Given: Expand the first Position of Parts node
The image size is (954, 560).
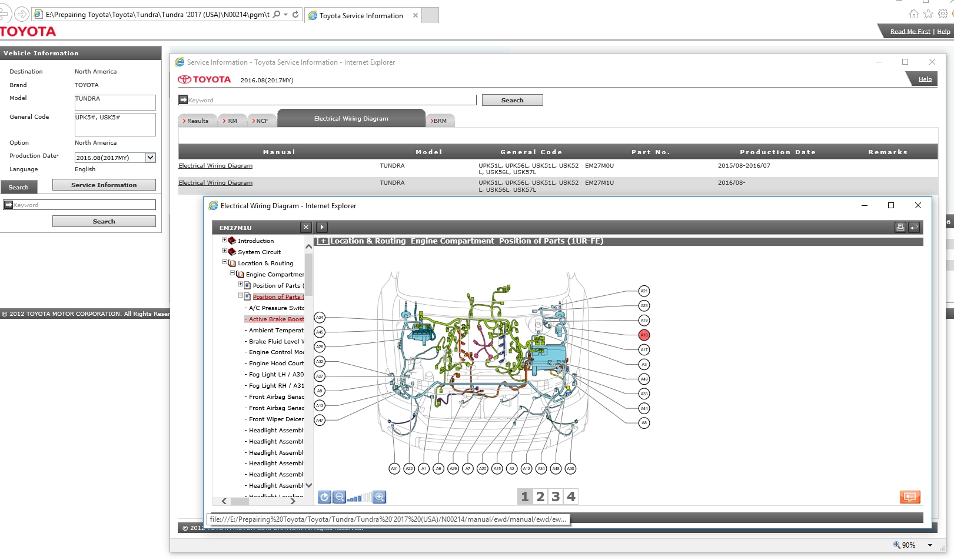Looking at the screenshot, I should (240, 285).
